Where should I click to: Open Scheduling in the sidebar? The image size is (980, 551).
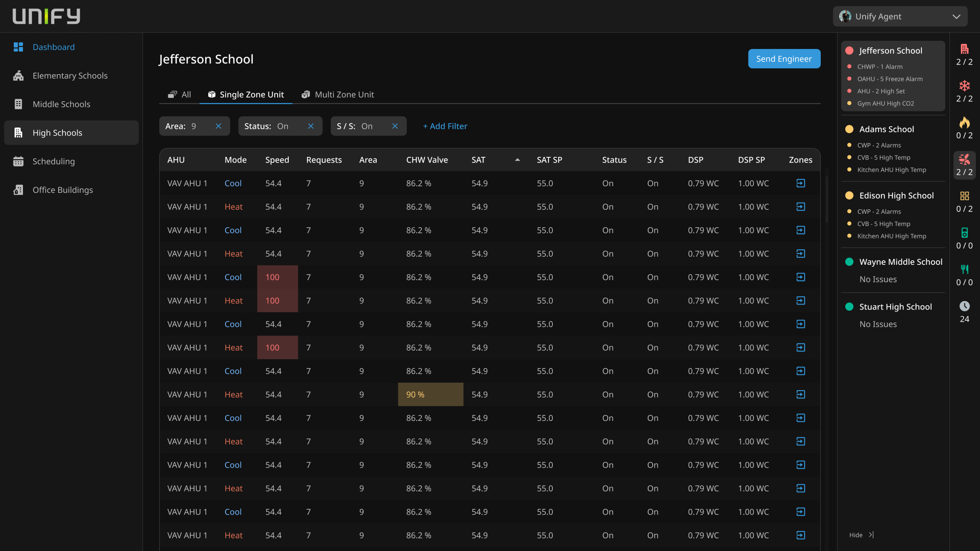tap(54, 161)
